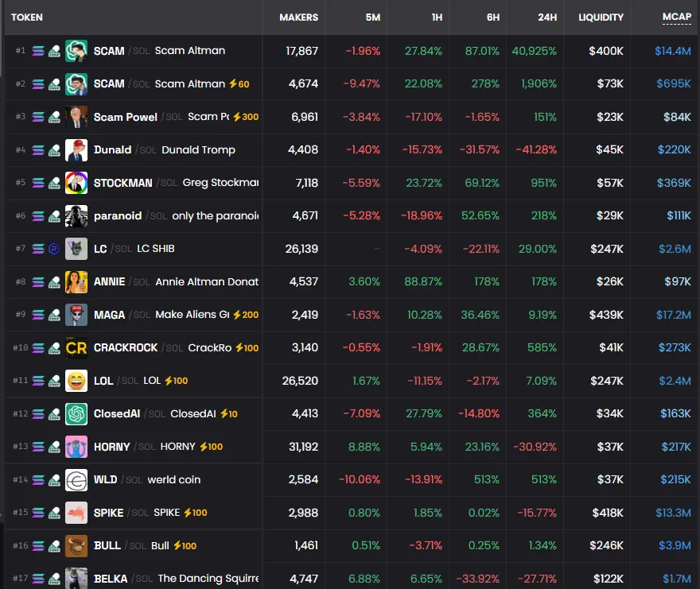
Task: Click the lightning 60 boost badge
Action: click(239, 84)
